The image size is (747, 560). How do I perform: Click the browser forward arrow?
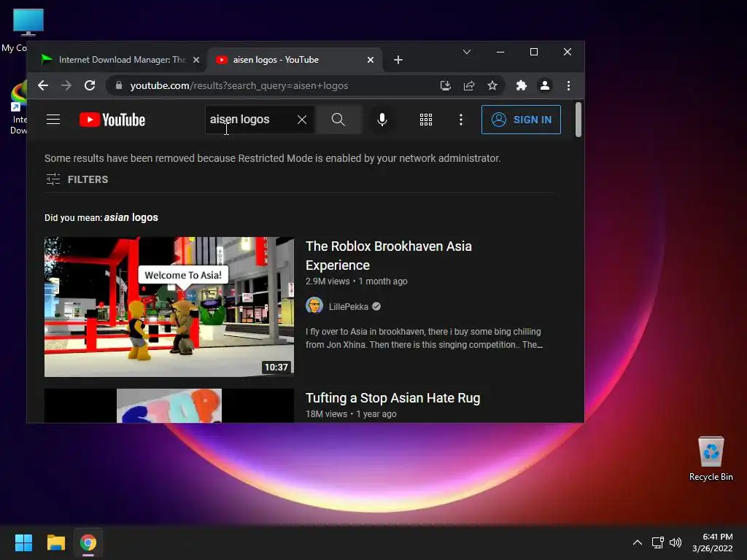click(66, 86)
